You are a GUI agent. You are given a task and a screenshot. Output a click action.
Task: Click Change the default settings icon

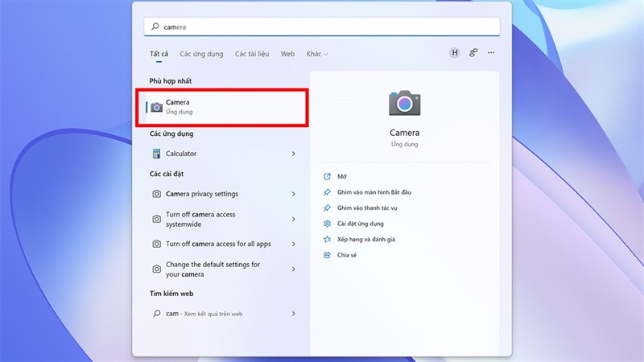pos(156,269)
